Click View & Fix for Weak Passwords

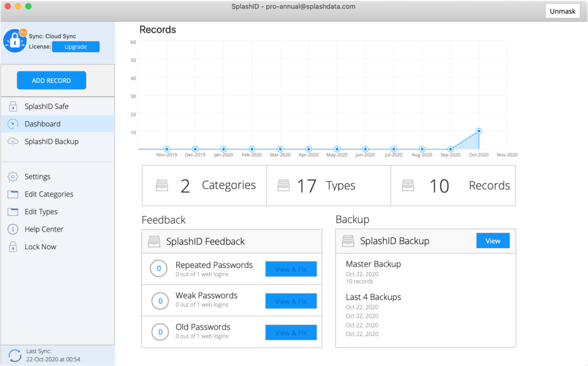tap(291, 301)
